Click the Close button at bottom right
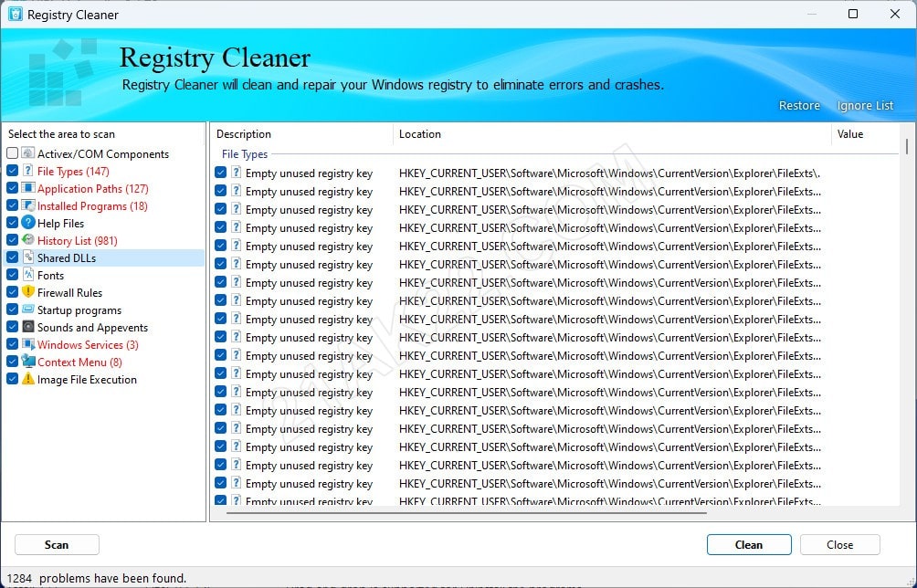The height and width of the screenshot is (588, 917). click(x=839, y=545)
